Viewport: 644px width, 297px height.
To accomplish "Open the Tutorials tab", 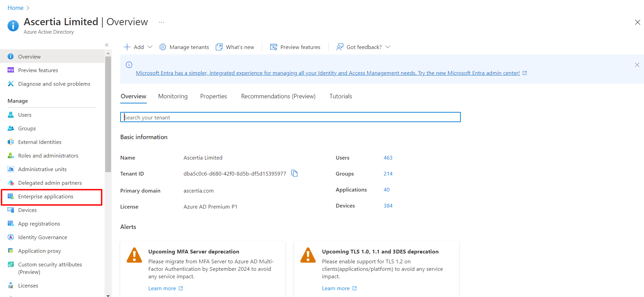I will (341, 96).
